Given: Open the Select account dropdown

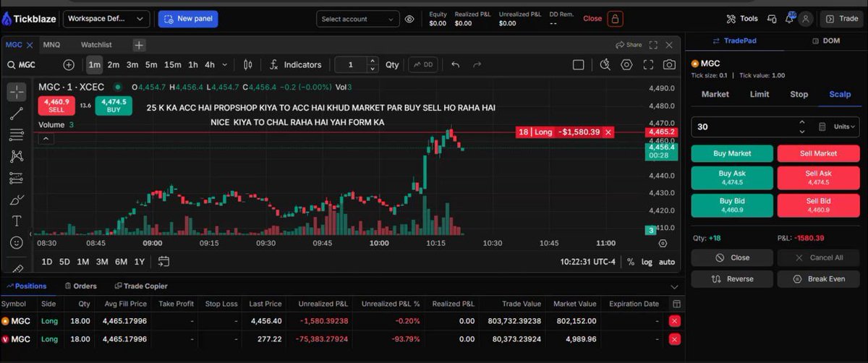Looking at the screenshot, I should click(x=357, y=19).
